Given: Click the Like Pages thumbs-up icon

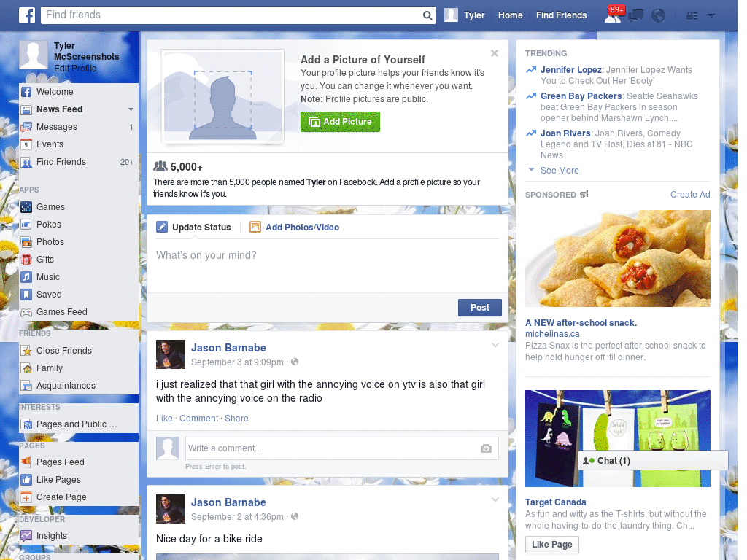Looking at the screenshot, I should click(27, 480).
